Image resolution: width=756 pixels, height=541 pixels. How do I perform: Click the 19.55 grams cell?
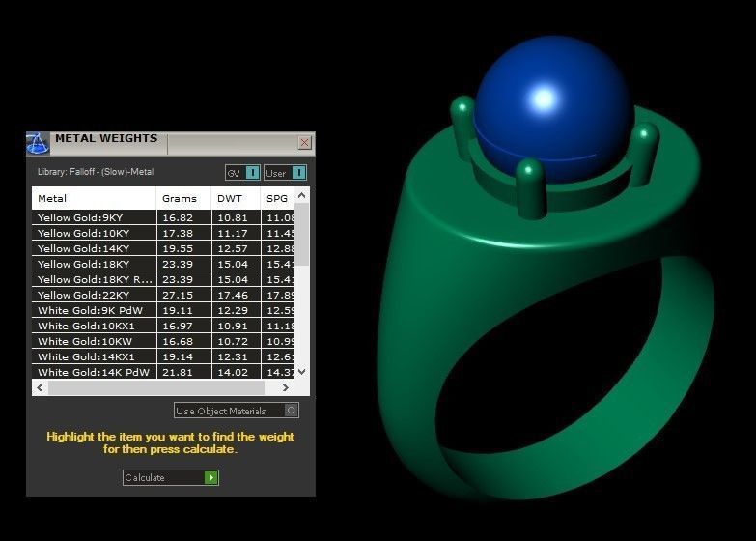click(x=184, y=248)
